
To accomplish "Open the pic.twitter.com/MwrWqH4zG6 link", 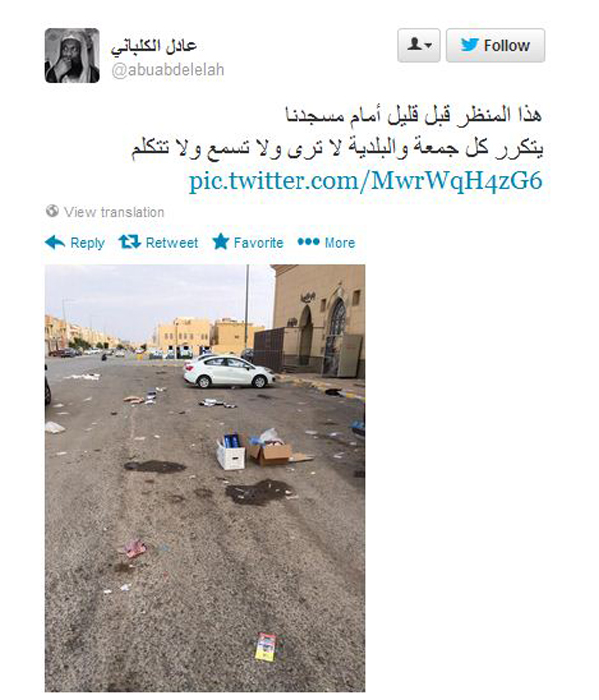I will coord(365,181).
